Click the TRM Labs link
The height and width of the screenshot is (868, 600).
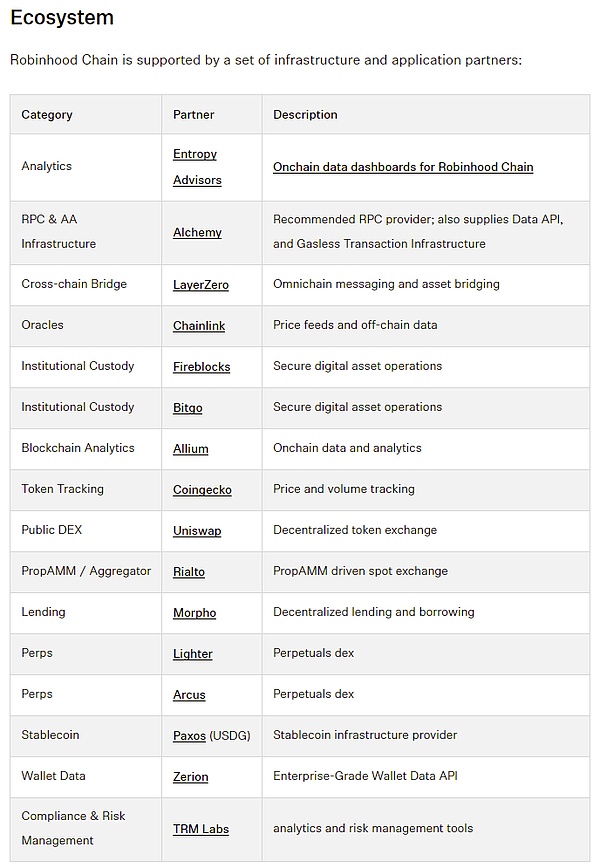pos(200,829)
